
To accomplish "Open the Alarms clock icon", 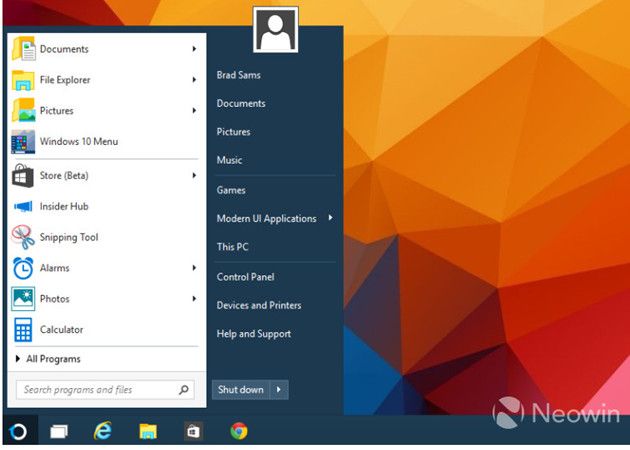I will [x=23, y=268].
